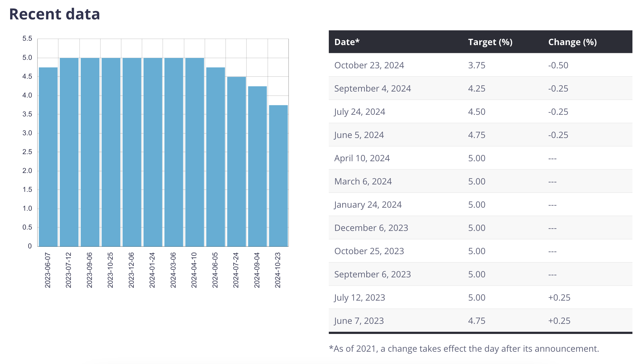Click the 2024-01-24 chart bar
639x364 pixels.
click(x=153, y=152)
